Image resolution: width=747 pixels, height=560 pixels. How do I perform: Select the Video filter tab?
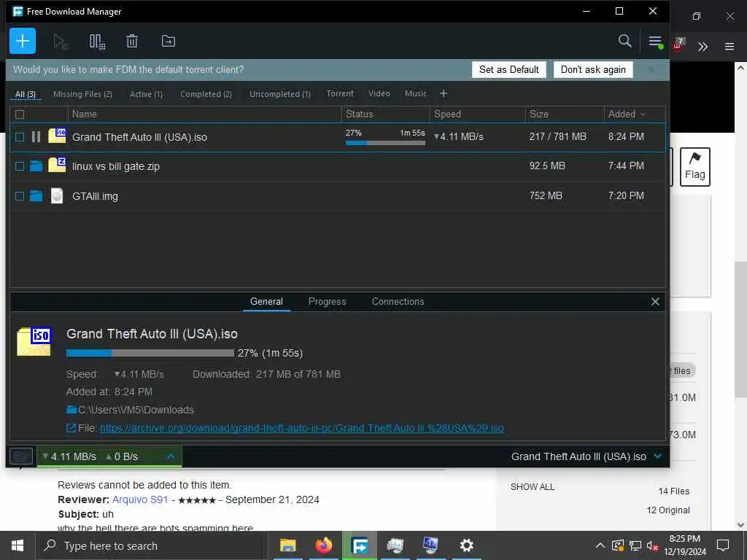tap(379, 94)
